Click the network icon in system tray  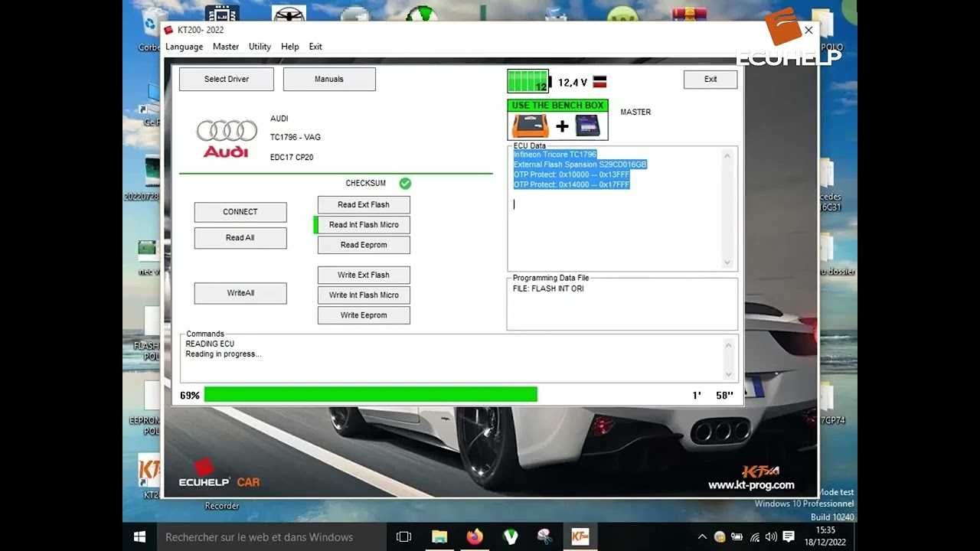click(755, 537)
